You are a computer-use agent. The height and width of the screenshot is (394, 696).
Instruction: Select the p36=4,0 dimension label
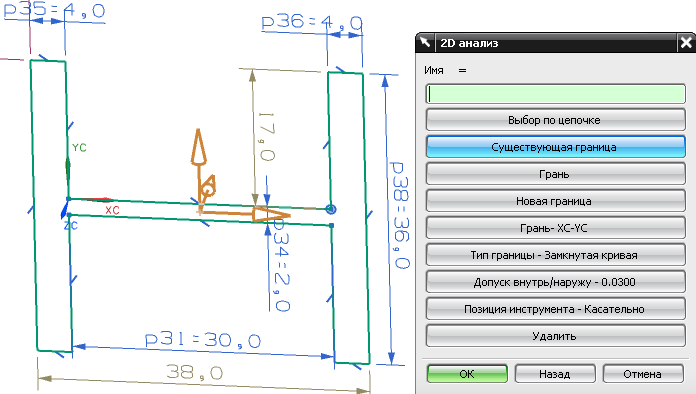pos(312,22)
